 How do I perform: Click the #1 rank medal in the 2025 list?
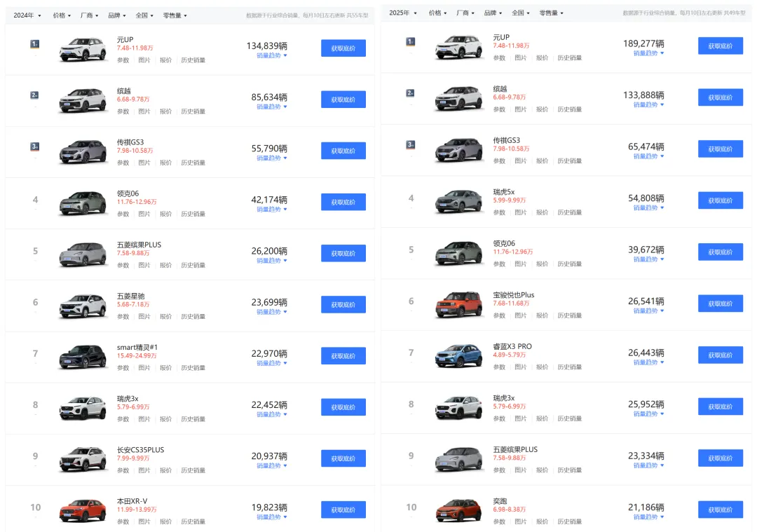[410, 41]
